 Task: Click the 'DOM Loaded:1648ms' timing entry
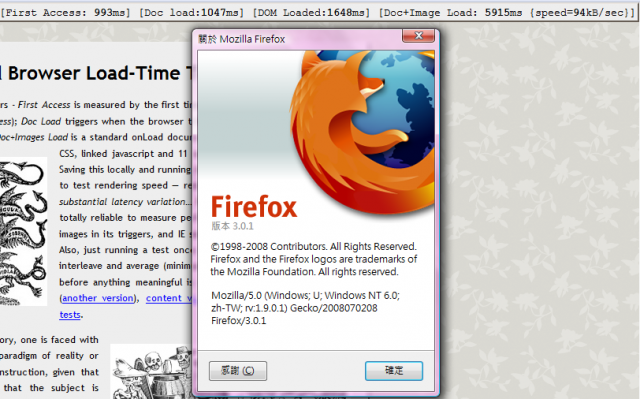pyautogui.click(x=311, y=12)
